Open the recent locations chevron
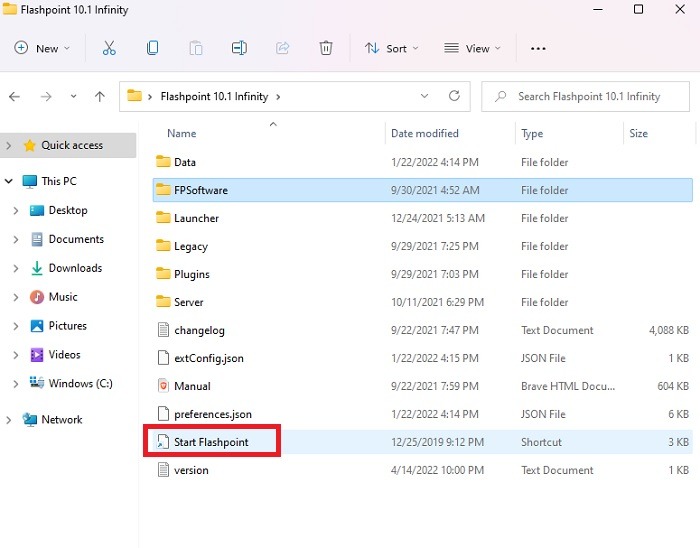 pos(73,96)
